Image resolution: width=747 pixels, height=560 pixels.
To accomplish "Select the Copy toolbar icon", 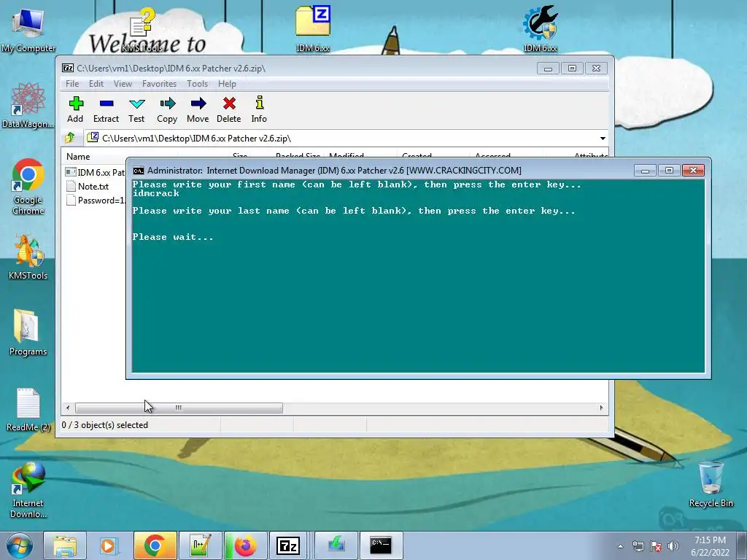I will click(x=167, y=109).
